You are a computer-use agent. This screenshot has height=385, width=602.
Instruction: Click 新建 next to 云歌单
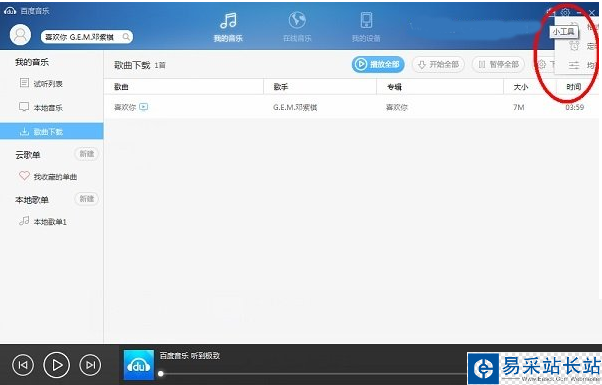coord(86,154)
